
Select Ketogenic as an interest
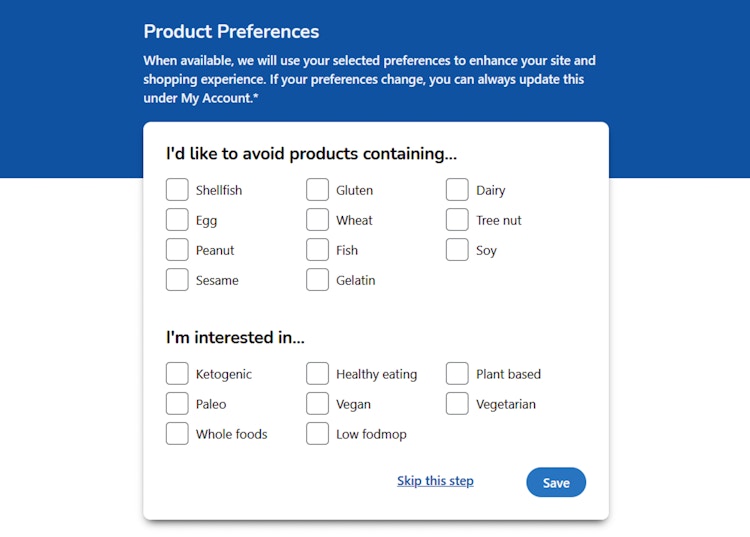[177, 373]
